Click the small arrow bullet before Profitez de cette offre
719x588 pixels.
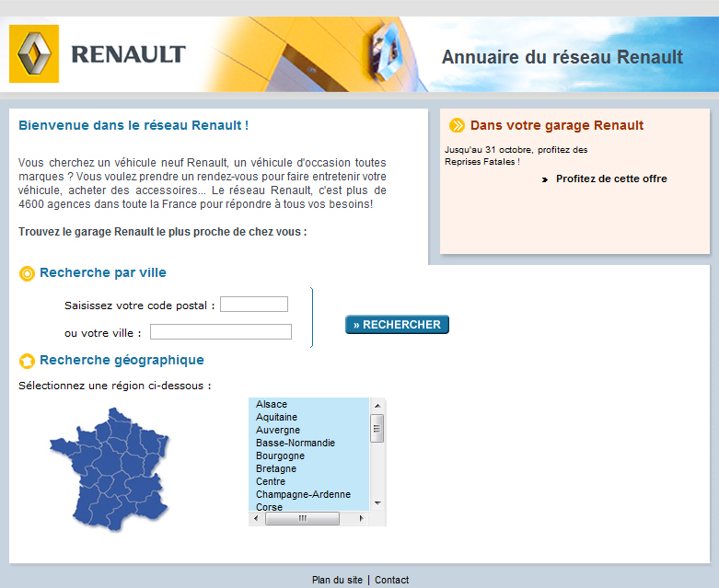[x=545, y=179]
